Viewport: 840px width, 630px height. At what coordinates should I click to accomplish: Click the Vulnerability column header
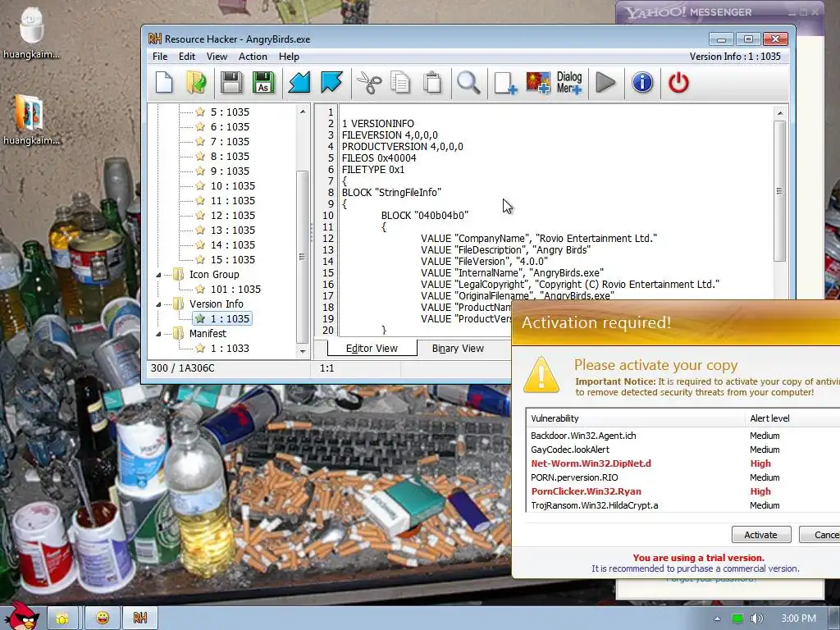click(636, 418)
